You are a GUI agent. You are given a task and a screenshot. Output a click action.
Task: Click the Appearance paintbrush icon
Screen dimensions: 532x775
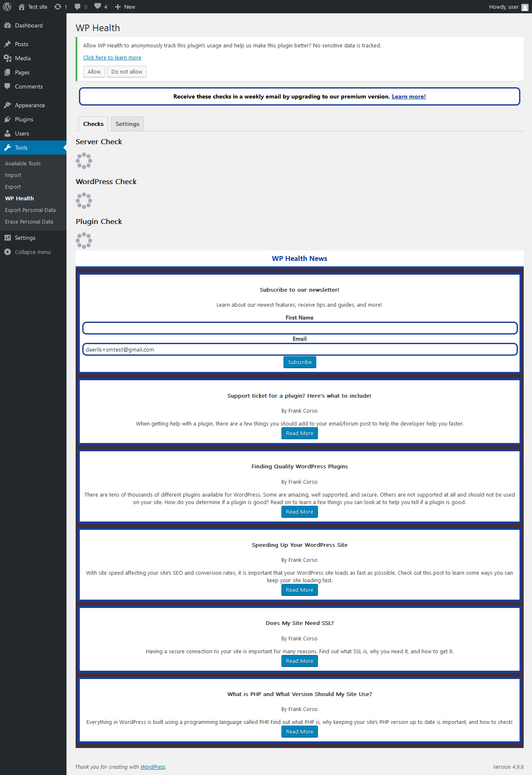pyautogui.click(x=7, y=105)
